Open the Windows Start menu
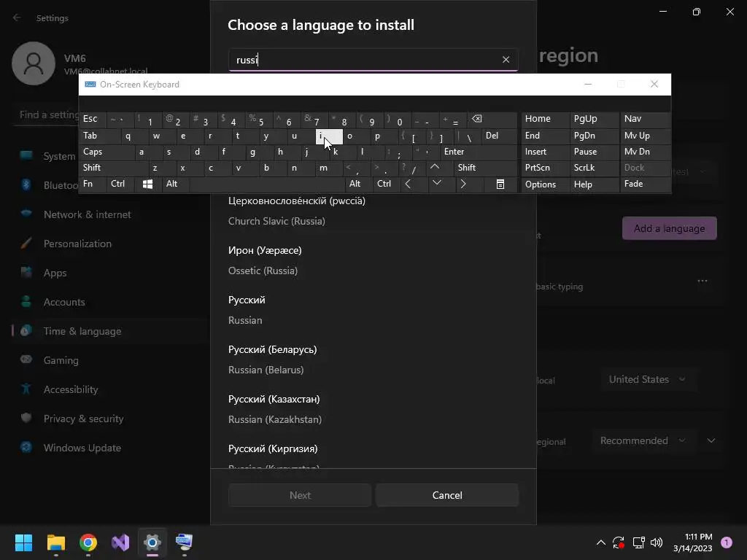This screenshot has width=747, height=560. [x=23, y=542]
